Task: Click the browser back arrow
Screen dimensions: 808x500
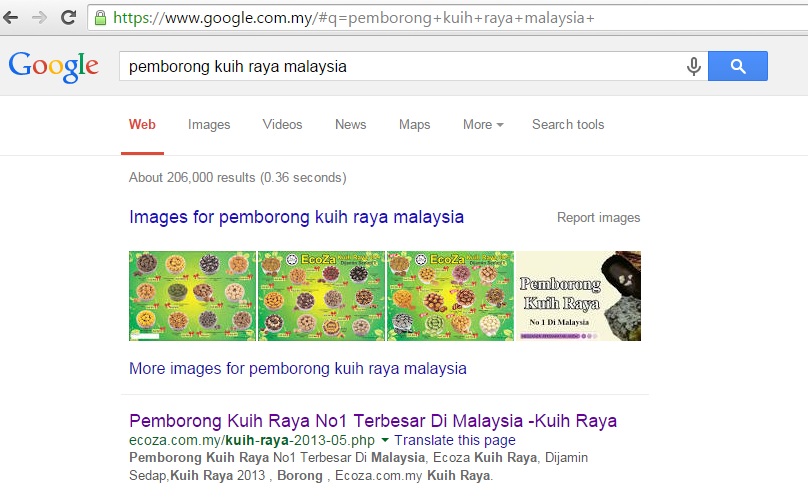Action: [x=10, y=18]
